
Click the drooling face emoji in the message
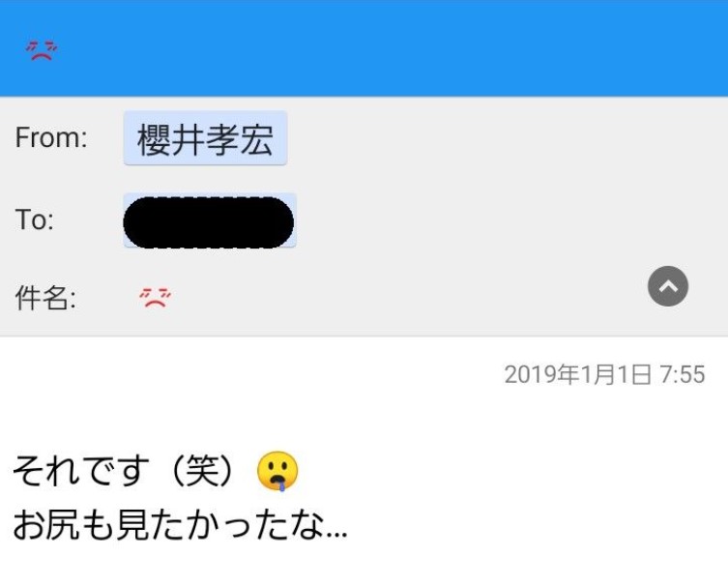277,471
